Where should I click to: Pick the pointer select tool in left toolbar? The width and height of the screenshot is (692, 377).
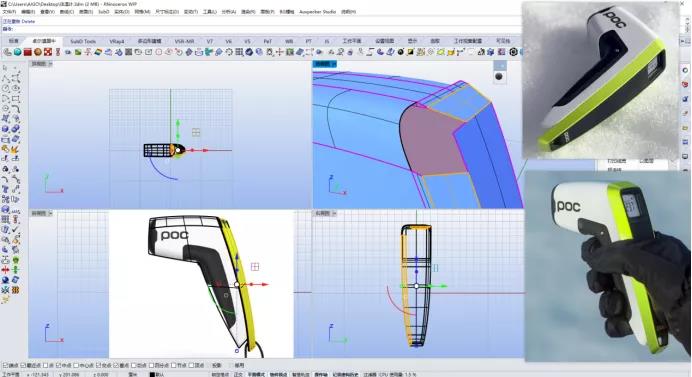pyautogui.click(x=5, y=68)
